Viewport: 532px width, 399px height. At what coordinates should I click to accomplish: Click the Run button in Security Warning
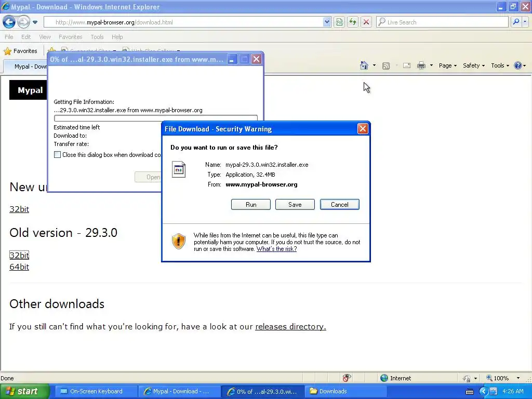coord(251,205)
